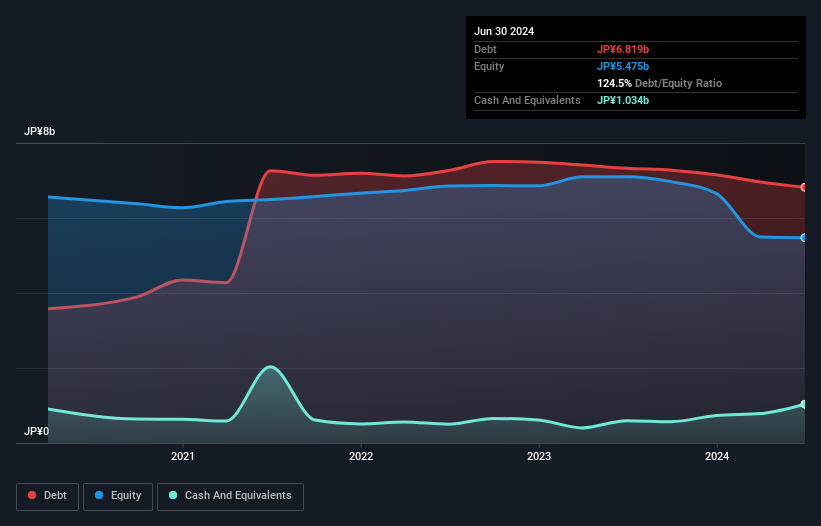Click the JP¥0 y-axis label
821x526 pixels.
pyautogui.click(x=36, y=431)
